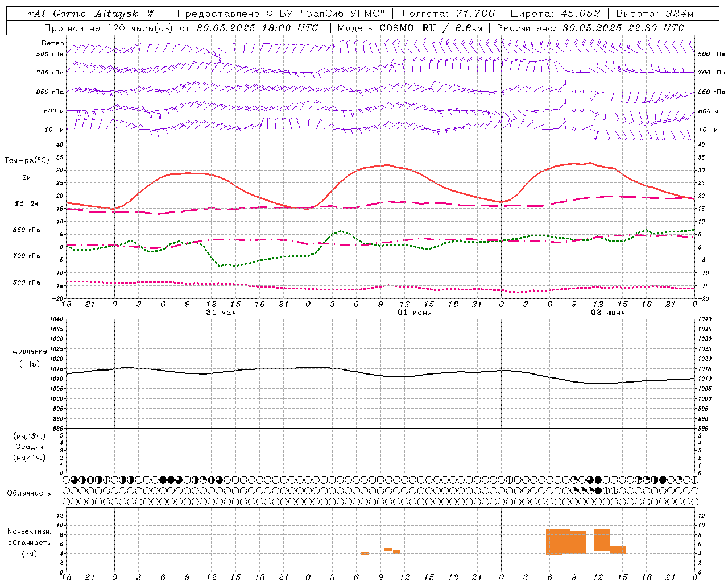The width and height of the screenshot is (728, 582).
Task: Click the 40 value on left temperature axis
Action: point(59,144)
